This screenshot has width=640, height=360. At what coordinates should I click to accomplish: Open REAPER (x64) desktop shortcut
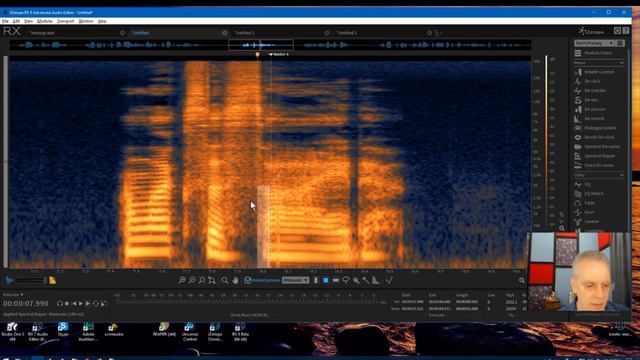tap(164, 329)
